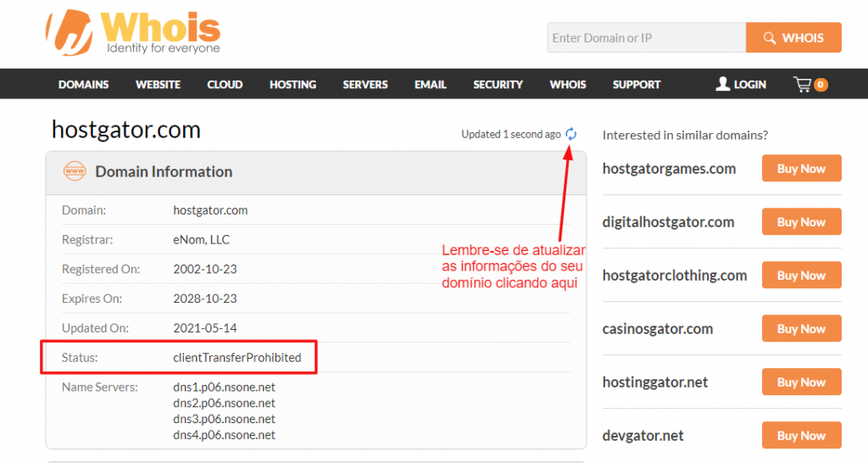Image resolution: width=868 pixels, height=463 pixels.
Task: Click the Domain value hostgator.com
Action: click(210, 210)
